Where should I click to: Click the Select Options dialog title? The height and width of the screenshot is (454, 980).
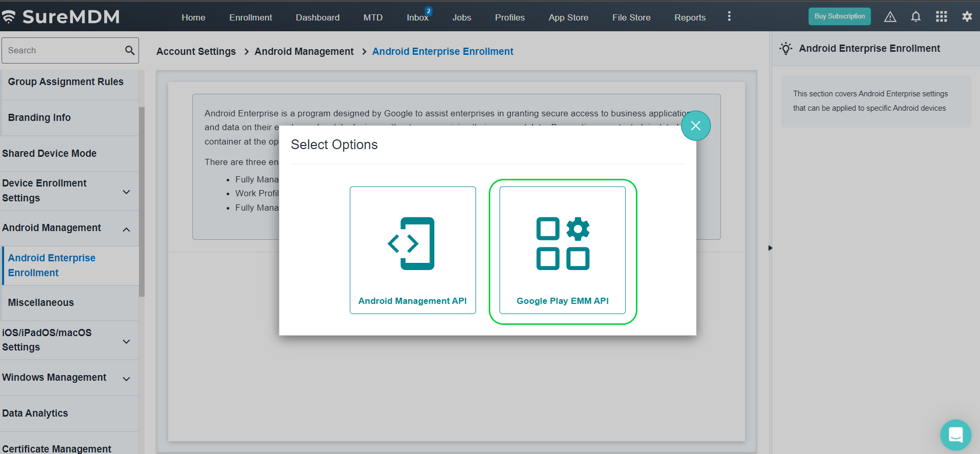tap(334, 145)
